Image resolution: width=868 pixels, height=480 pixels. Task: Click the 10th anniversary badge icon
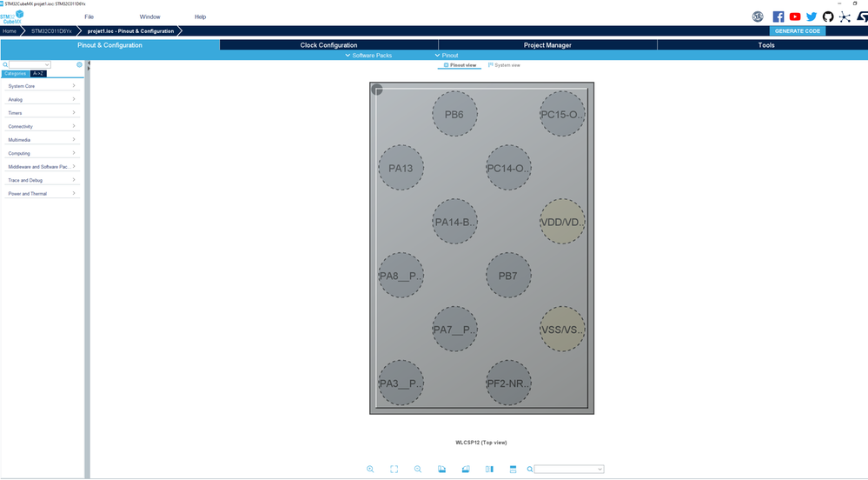[758, 17]
